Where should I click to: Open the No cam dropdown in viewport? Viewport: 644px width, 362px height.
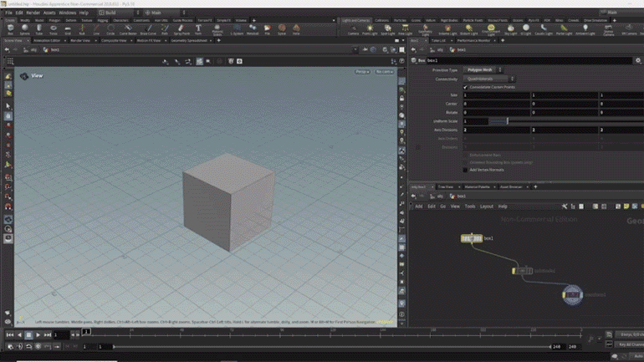click(385, 72)
